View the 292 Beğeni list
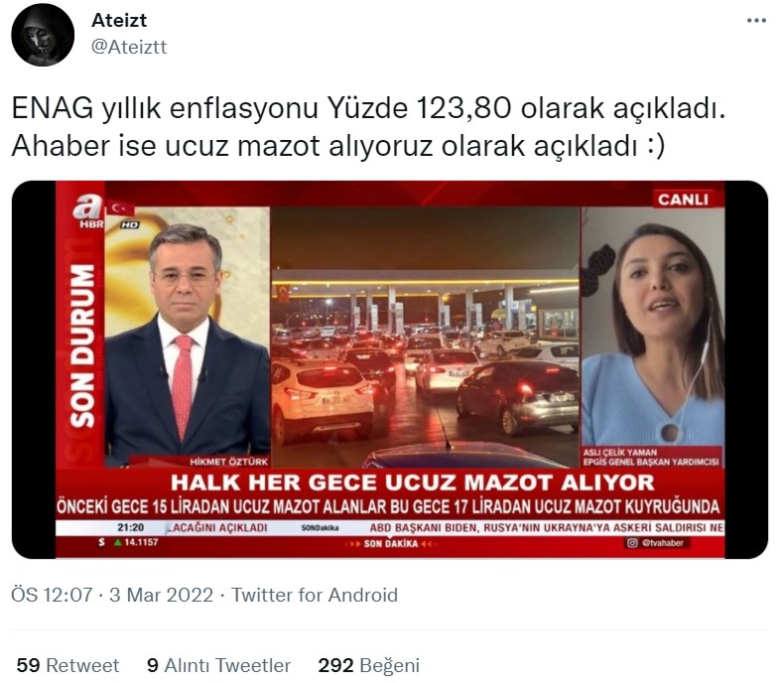Image resolution: width=784 pixels, height=683 pixels. point(368,665)
